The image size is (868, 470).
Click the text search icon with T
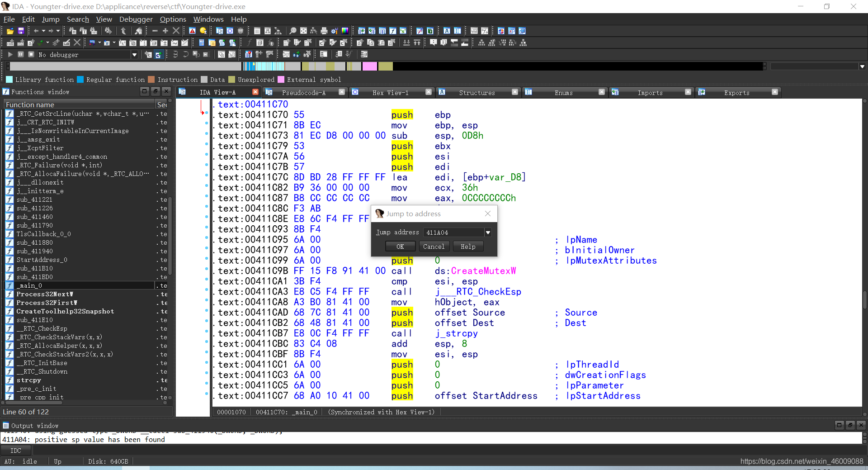pos(83,31)
